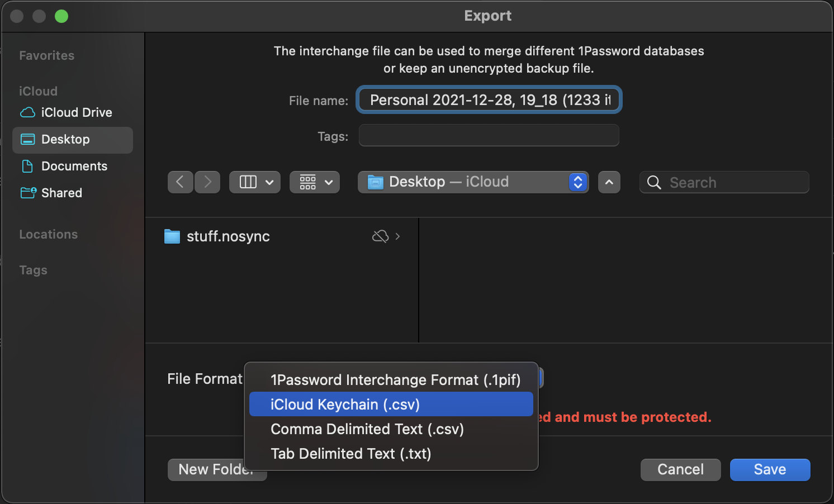Collapse the dialog with the chevron-up button

tap(609, 182)
